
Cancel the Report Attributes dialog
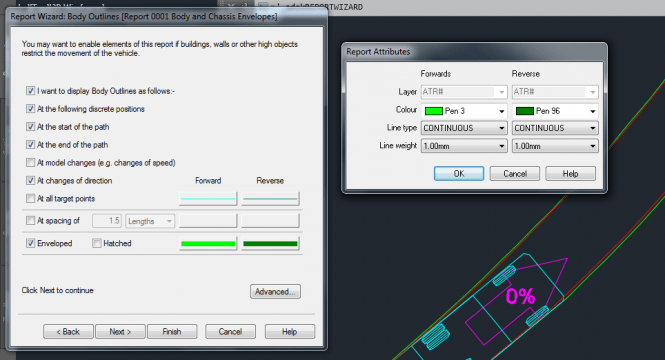tap(515, 174)
